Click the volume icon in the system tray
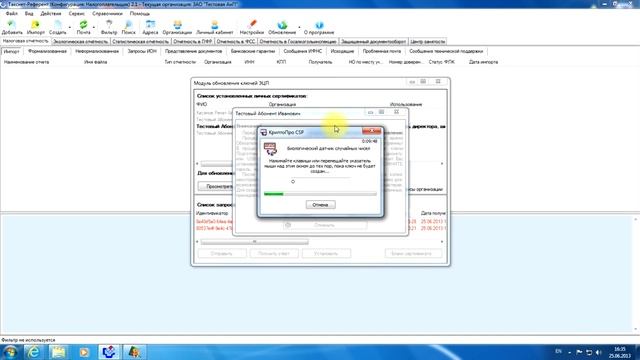Viewport: 640px width, 360px height. coord(598,352)
